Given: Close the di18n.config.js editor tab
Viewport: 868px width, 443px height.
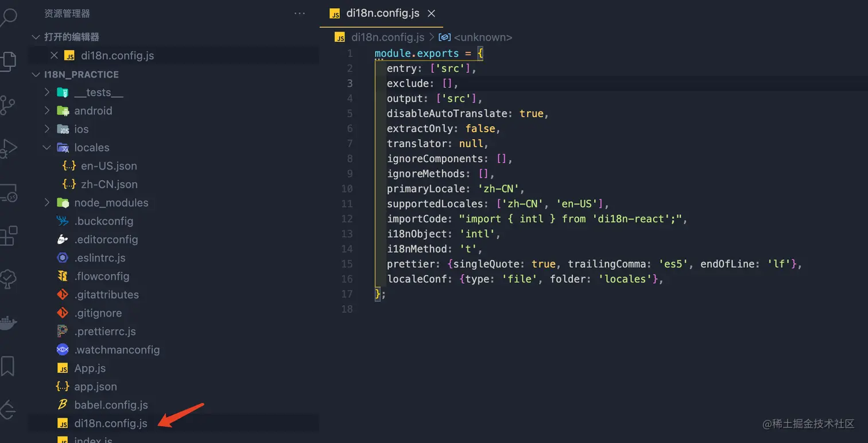Looking at the screenshot, I should (x=431, y=13).
